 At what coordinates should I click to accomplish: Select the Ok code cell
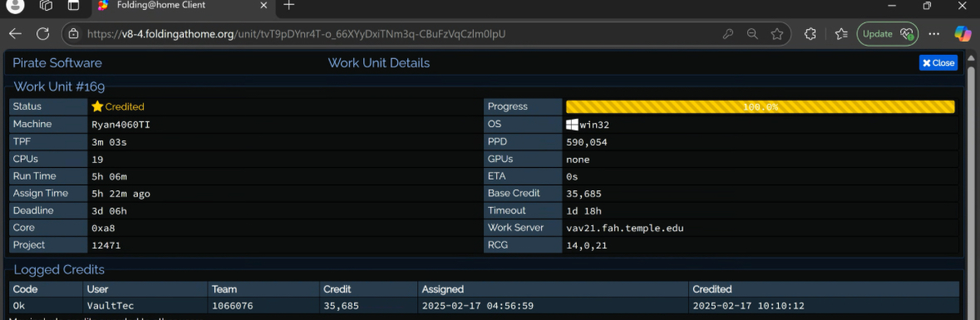point(19,306)
